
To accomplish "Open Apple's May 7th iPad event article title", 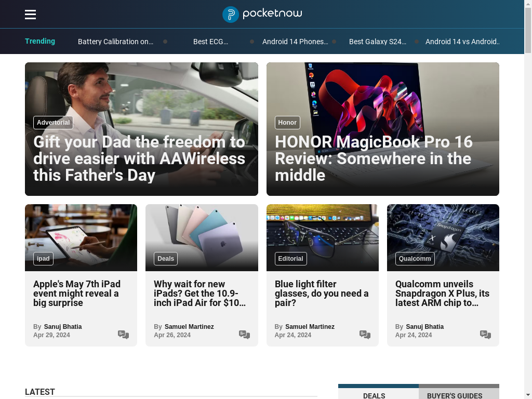I will (x=77, y=293).
